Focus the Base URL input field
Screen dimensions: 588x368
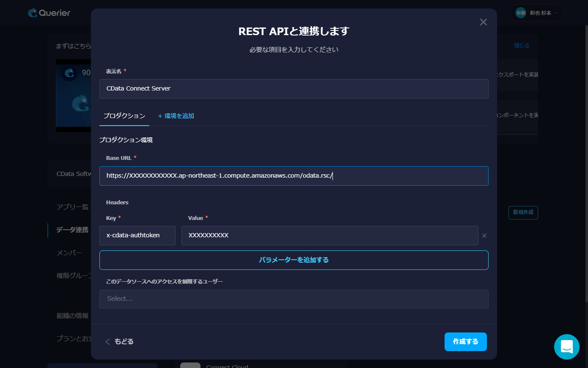[294, 176]
